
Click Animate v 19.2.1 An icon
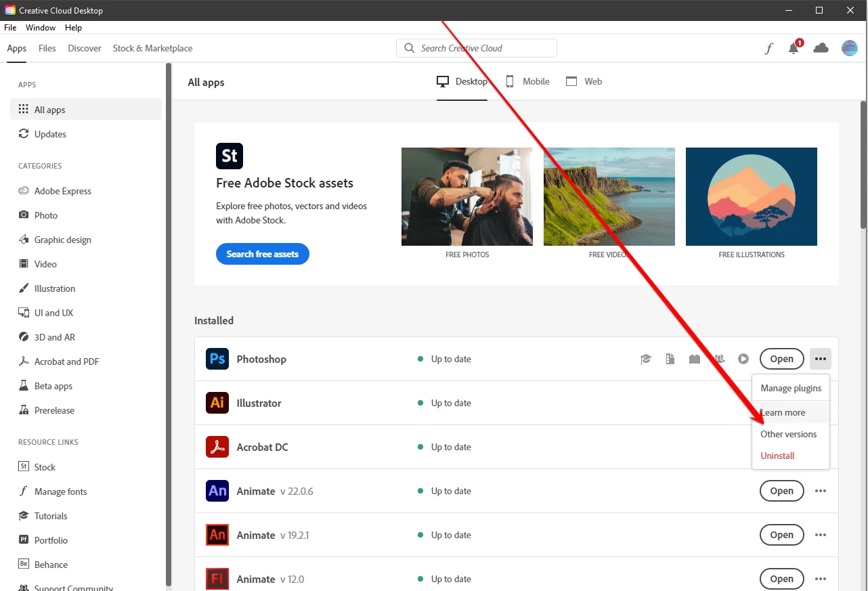click(x=217, y=535)
